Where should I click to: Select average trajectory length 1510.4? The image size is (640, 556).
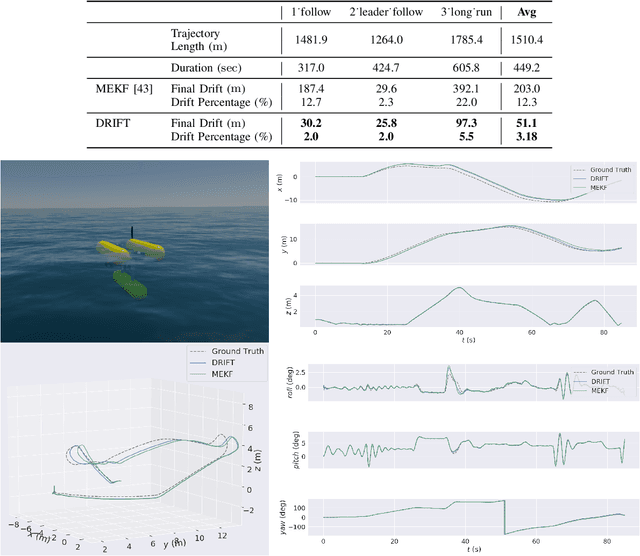click(x=527, y=40)
